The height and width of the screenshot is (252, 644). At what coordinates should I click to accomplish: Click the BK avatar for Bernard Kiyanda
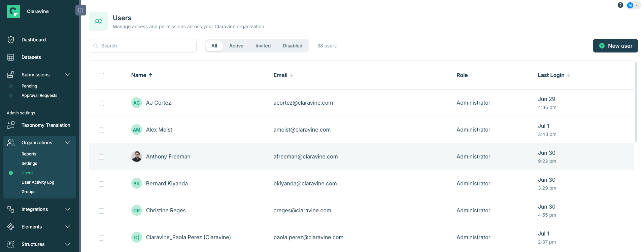coord(137,184)
